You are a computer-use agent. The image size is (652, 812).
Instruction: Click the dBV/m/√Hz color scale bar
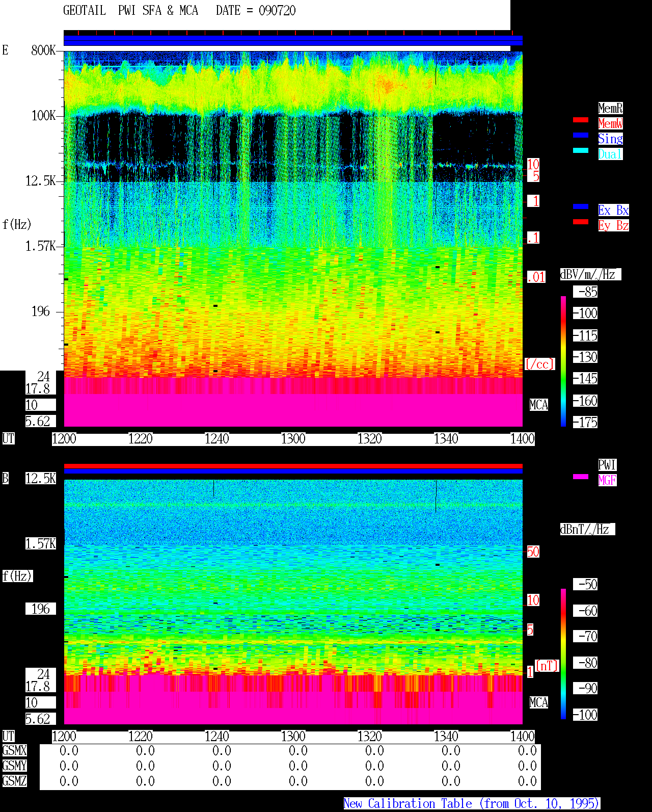[563, 361]
